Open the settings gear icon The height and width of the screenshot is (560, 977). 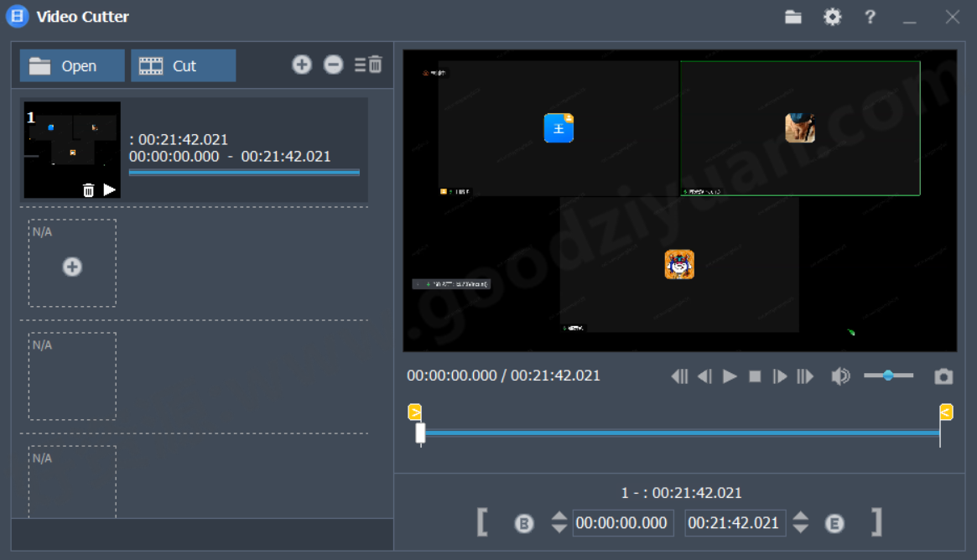832,16
